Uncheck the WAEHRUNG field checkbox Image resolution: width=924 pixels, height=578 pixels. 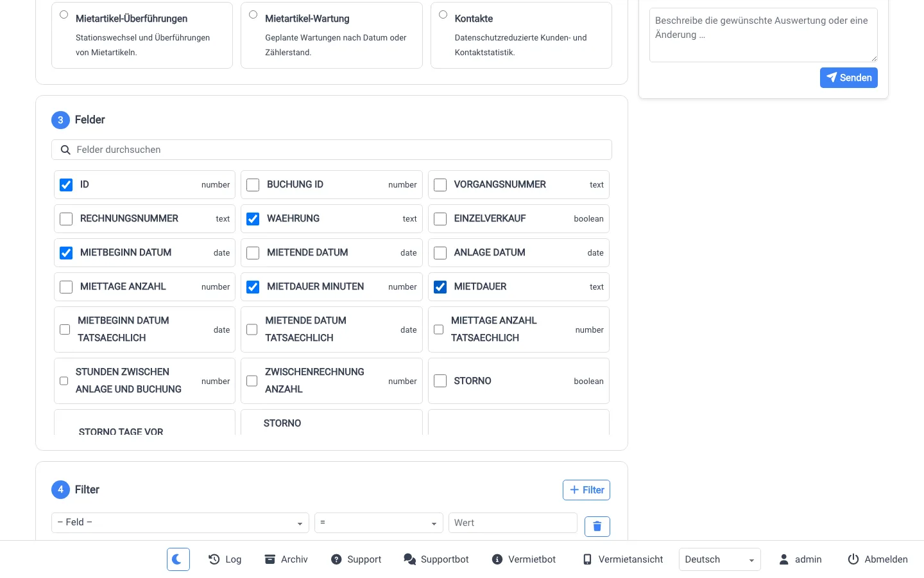pyautogui.click(x=253, y=219)
